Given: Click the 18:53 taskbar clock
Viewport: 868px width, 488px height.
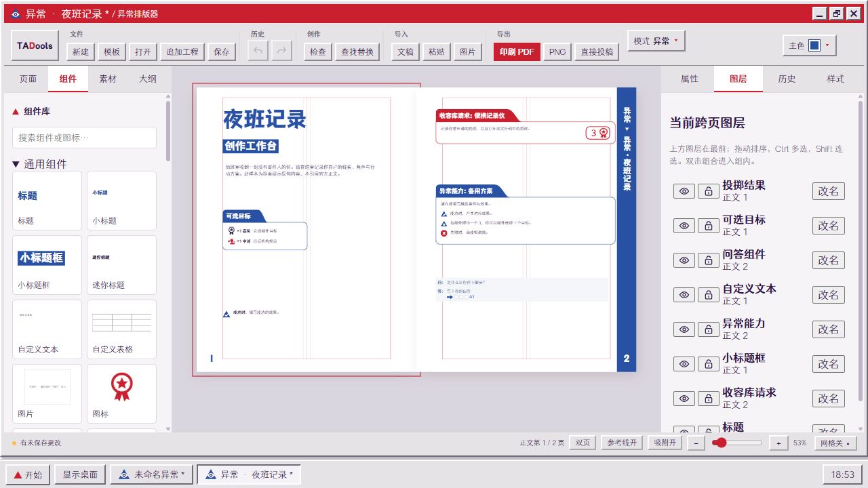Looking at the screenshot, I should (x=843, y=474).
